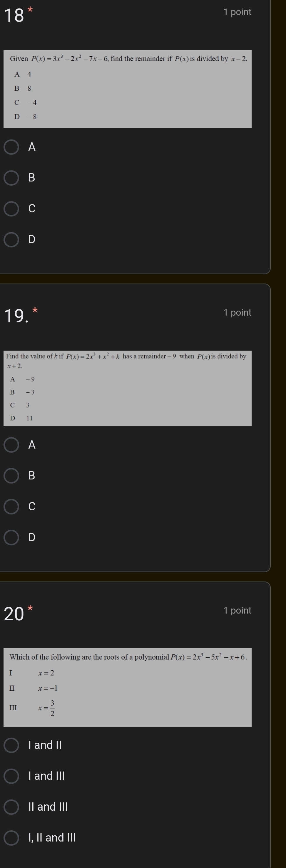
Task: Click the red asterisk next to question 19
Action: click(35, 309)
